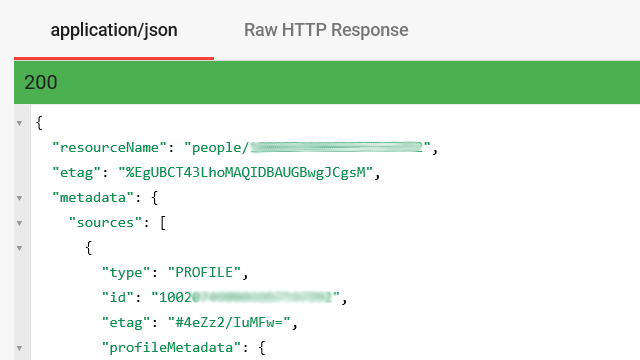This screenshot has height=360, width=640.
Task: Select the top-level "etag" key
Action: tap(76, 173)
